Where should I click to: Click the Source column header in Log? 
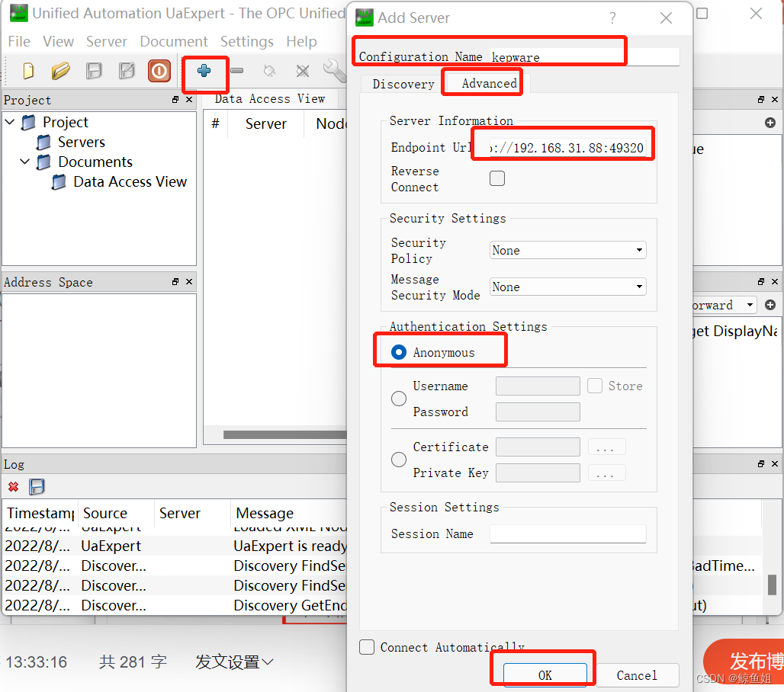[115, 513]
